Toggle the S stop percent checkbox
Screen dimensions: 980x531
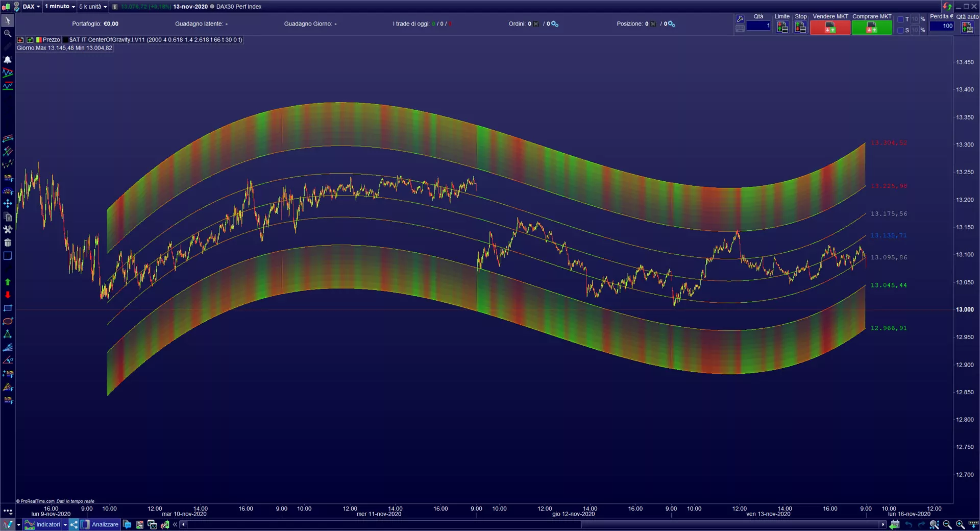click(x=900, y=30)
